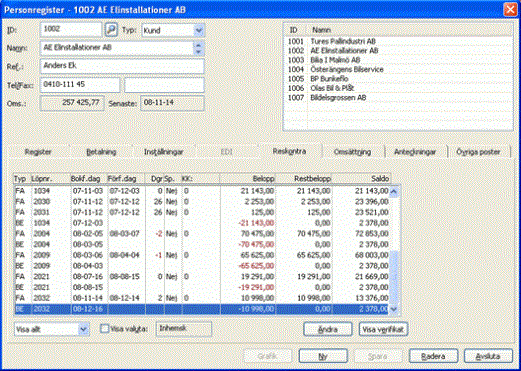Click the Löpnr. column header
The image size is (521, 371).
coord(50,179)
